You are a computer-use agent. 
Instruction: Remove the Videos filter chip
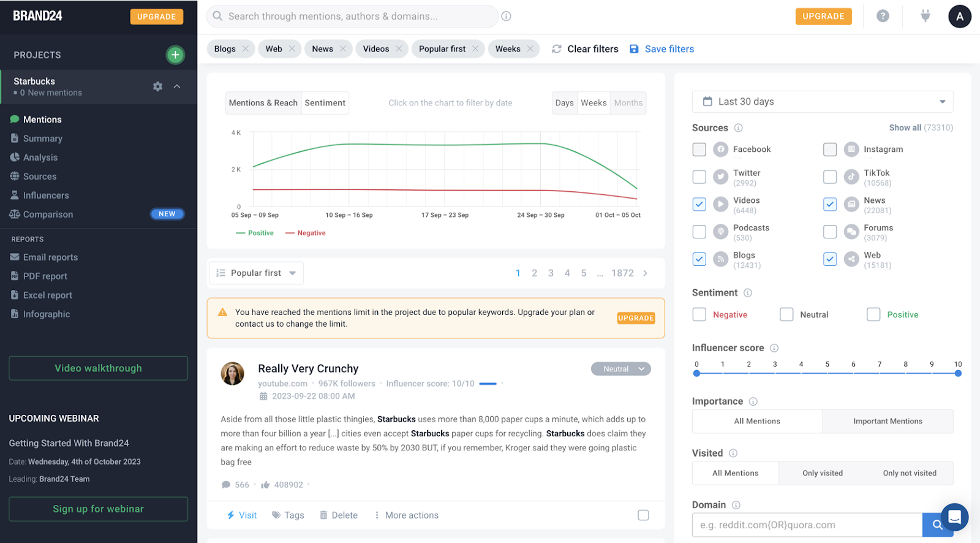[x=399, y=49]
